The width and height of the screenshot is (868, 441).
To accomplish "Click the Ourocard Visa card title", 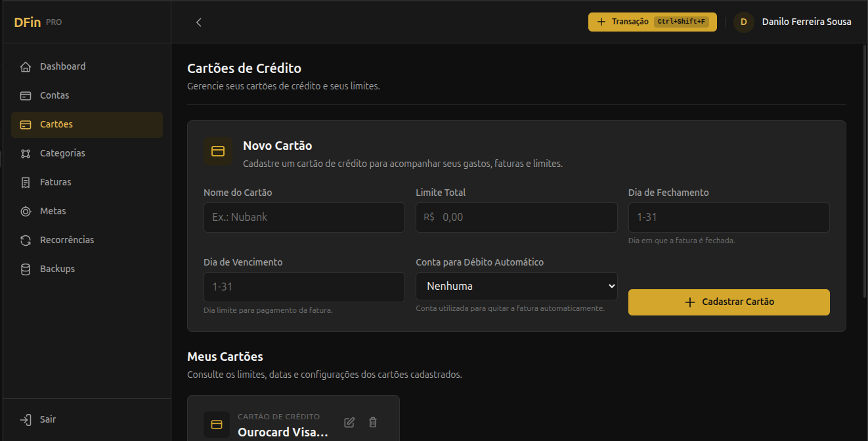I will [282, 432].
